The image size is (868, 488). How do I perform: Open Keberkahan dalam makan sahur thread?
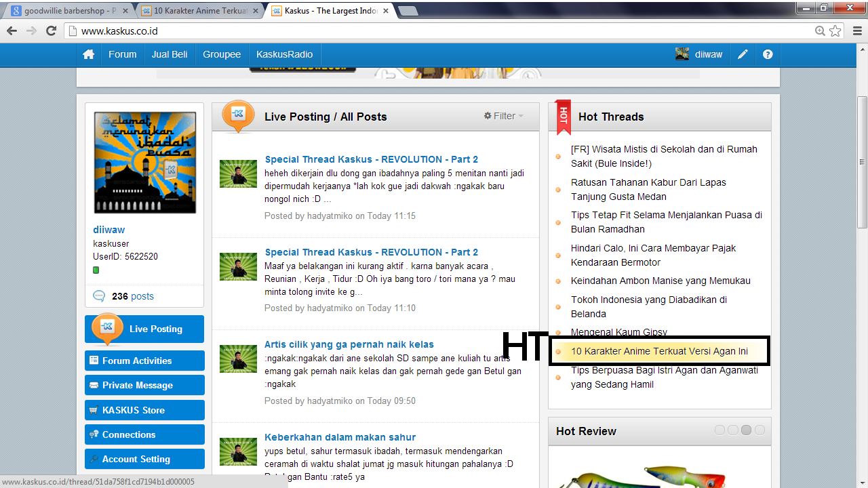click(340, 437)
